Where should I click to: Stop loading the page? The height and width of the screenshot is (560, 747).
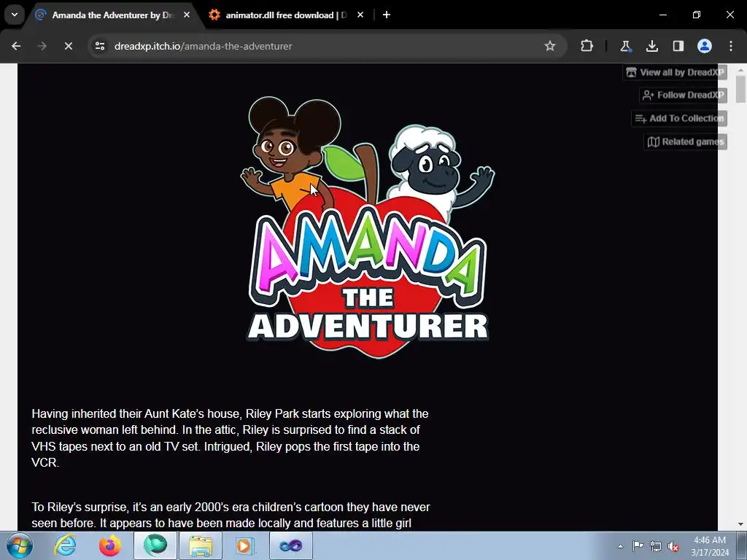68,46
